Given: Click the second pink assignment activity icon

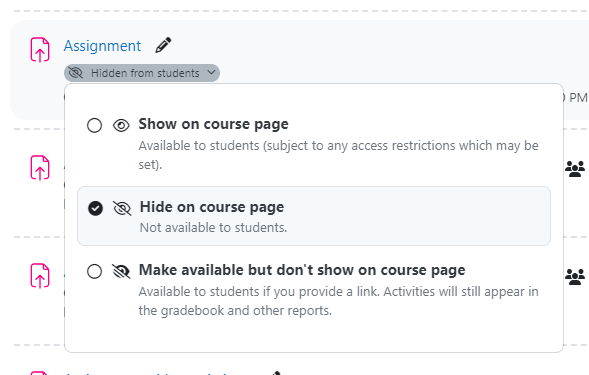Looking at the screenshot, I should pos(40,168).
